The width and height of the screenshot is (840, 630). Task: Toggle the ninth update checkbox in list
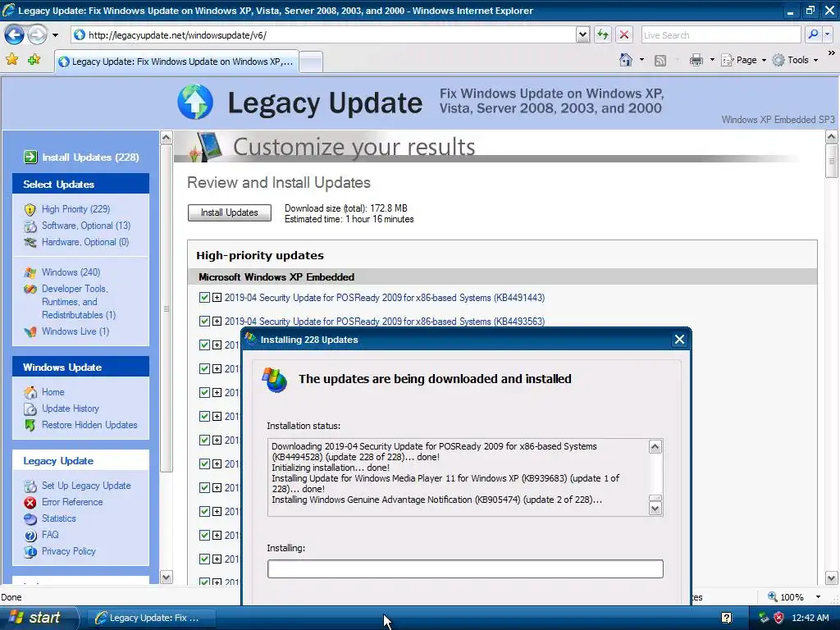pyautogui.click(x=204, y=487)
